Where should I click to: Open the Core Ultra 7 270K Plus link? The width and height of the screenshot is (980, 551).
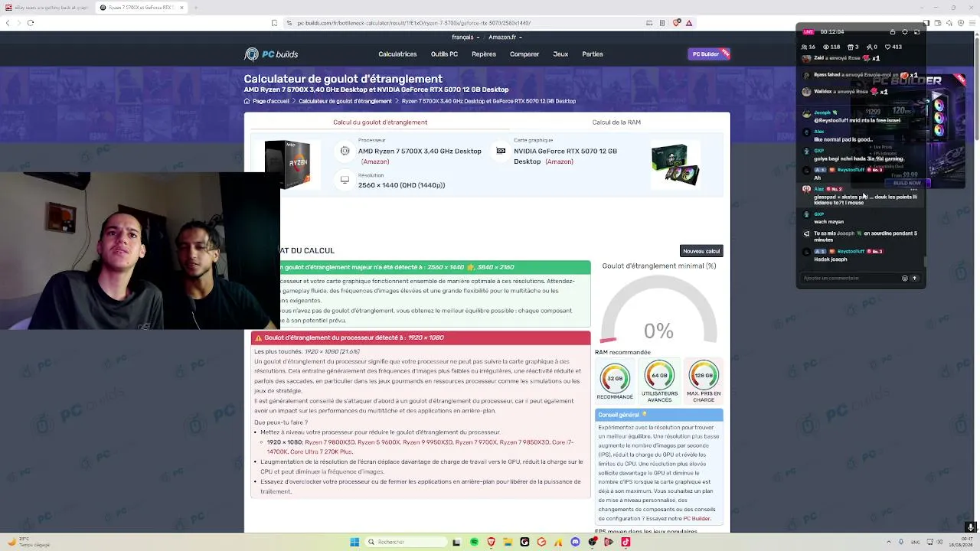(321, 452)
